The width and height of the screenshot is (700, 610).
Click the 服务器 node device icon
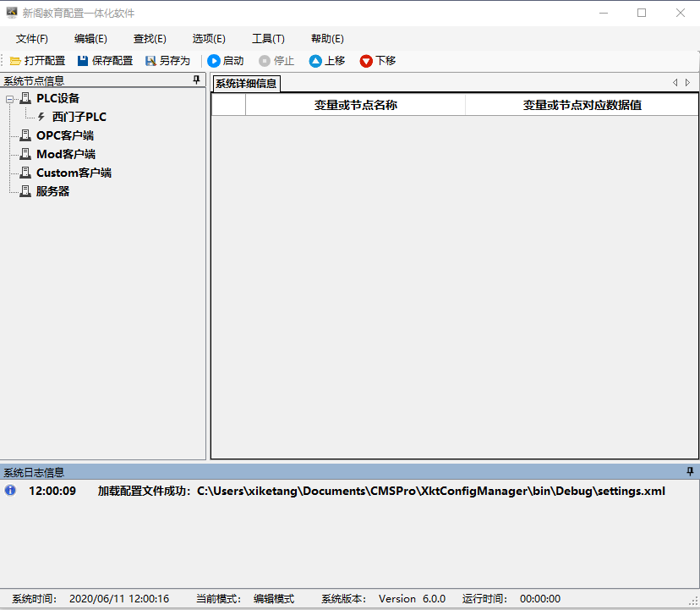26,191
